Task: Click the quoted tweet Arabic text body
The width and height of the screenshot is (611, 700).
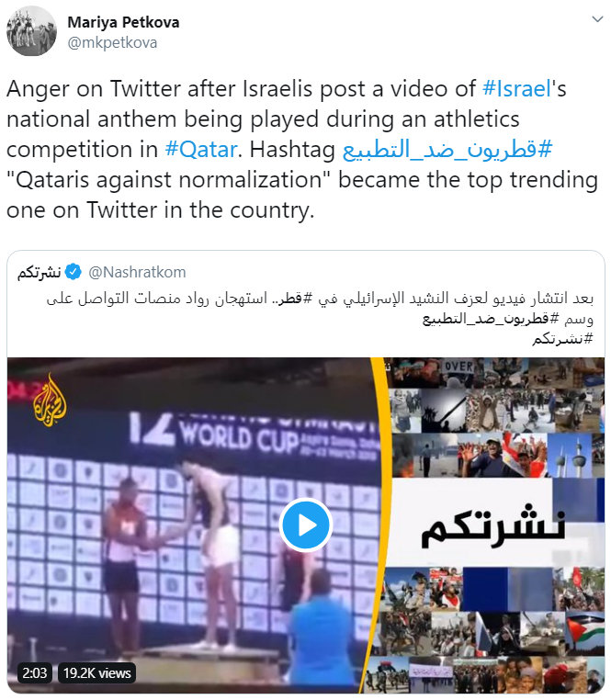Action: [320, 318]
